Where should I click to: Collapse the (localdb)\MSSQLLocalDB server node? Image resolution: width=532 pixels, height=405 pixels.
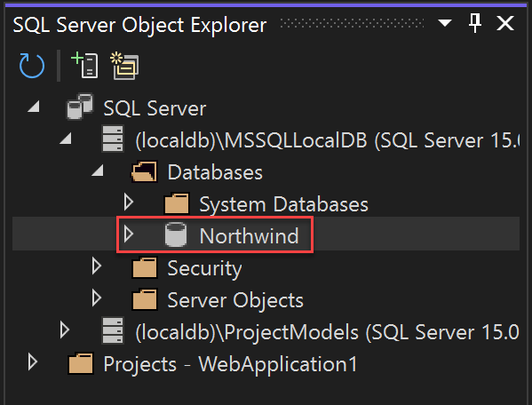pyautogui.click(x=66, y=139)
